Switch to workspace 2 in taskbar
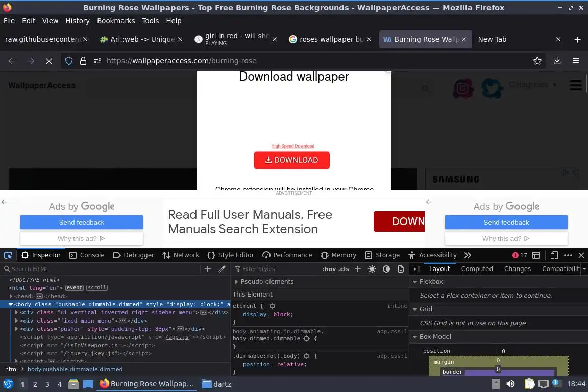 click(x=35, y=384)
